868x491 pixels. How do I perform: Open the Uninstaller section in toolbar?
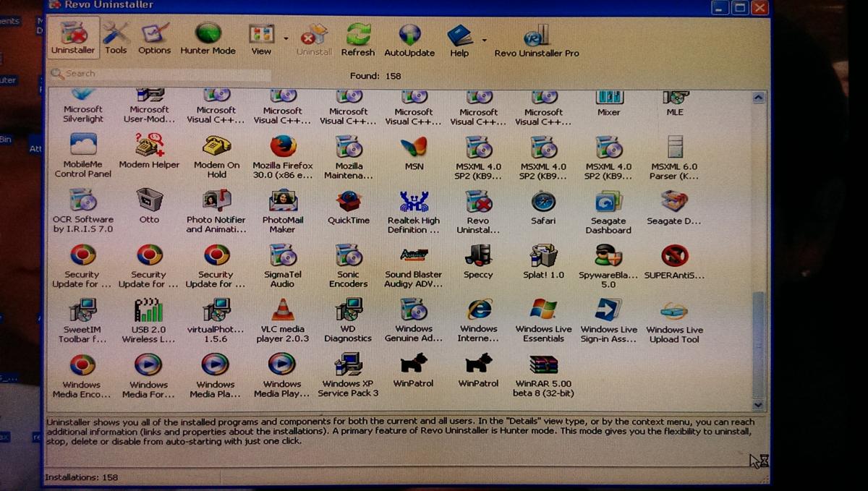pyautogui.click(x=73, y=38)
